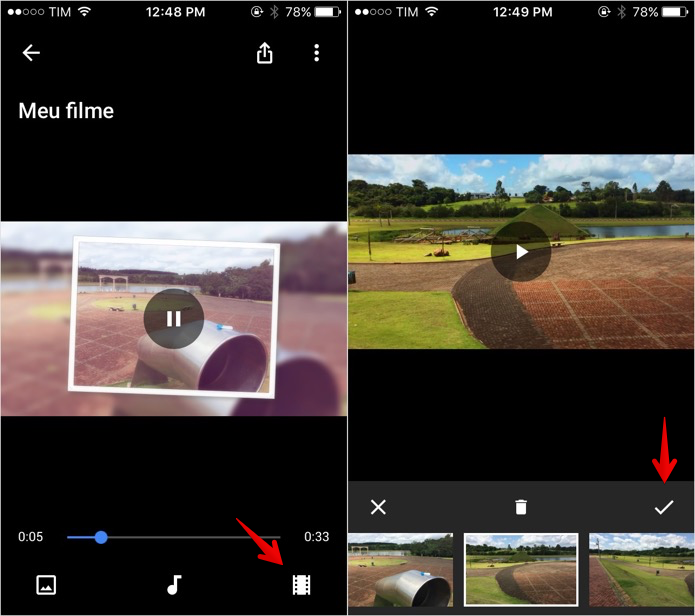Delete the selected clip with trash icon
The image size is (695, 616).
tap(521, 507)
